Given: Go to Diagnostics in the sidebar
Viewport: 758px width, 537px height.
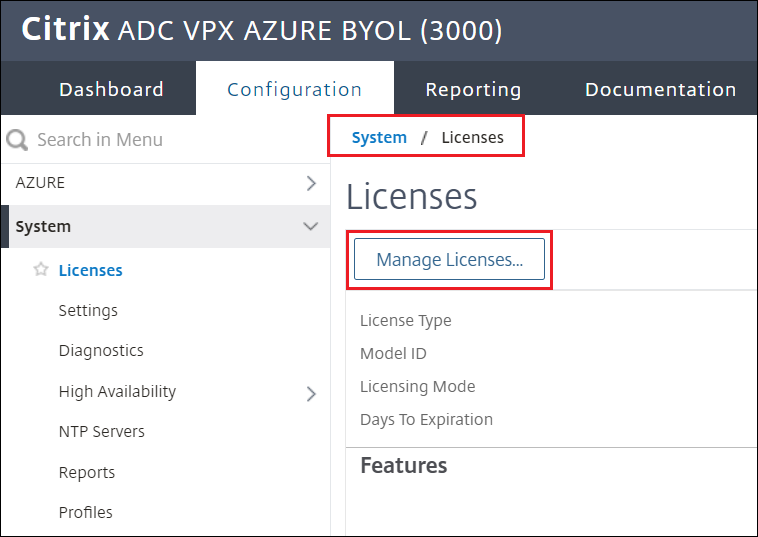Looking at the screenshot, I should (101, 351).
